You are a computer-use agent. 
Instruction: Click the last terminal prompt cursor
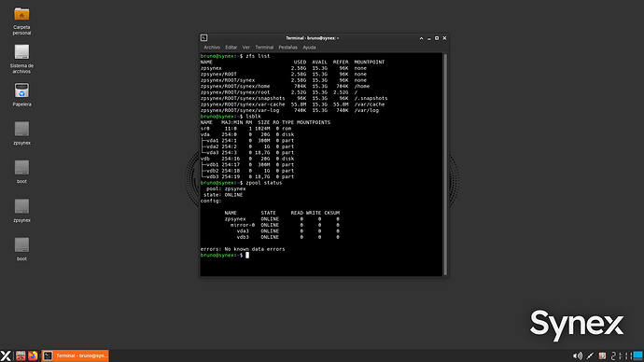point(247,256)
